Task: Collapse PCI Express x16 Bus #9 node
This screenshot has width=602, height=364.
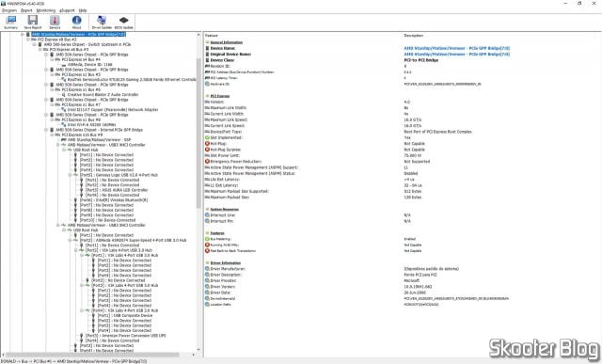Action: [52, 135]
